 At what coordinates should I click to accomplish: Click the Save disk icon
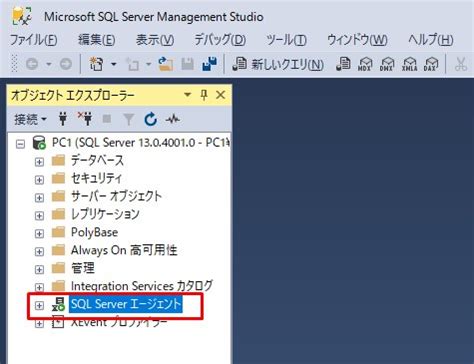[x=187, y=64]
